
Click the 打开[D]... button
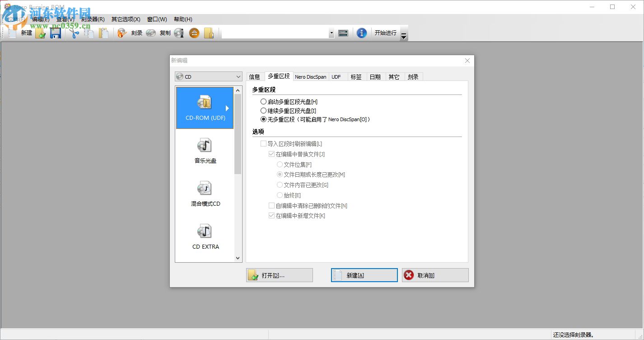[x=280, y=275]
